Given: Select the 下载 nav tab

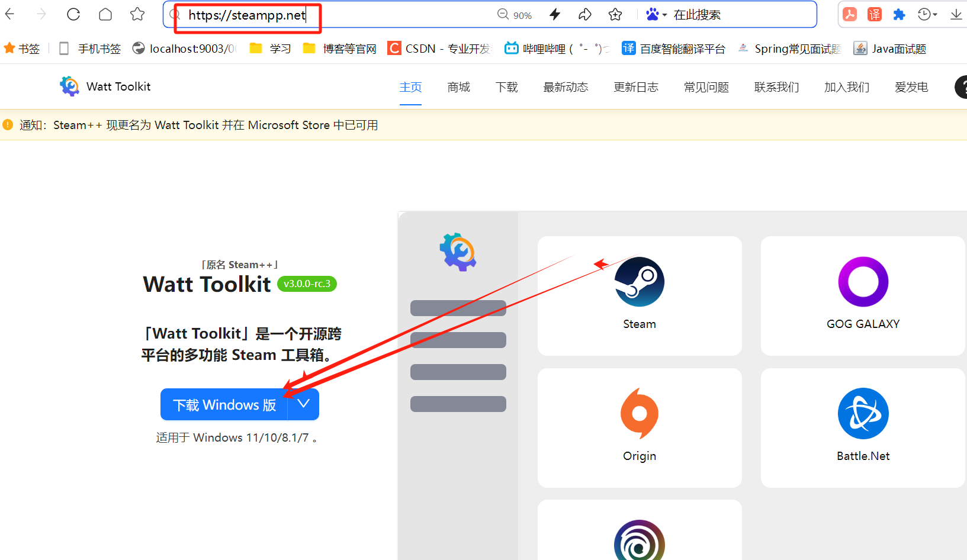Looking at the screenshot, I should coord(507,87).
